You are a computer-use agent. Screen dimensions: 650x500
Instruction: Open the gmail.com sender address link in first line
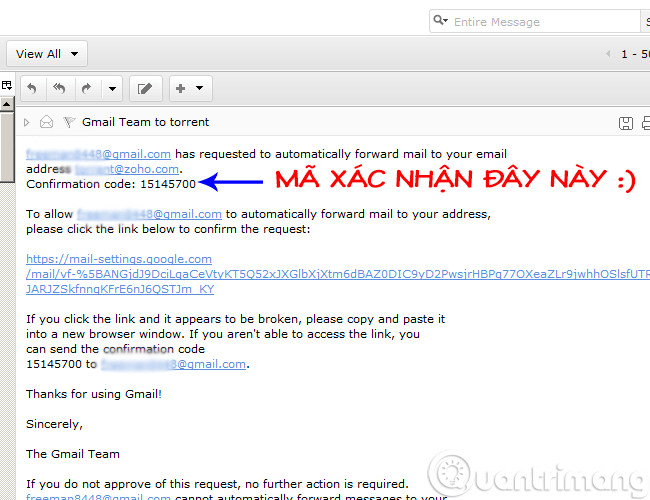[98, 154]
